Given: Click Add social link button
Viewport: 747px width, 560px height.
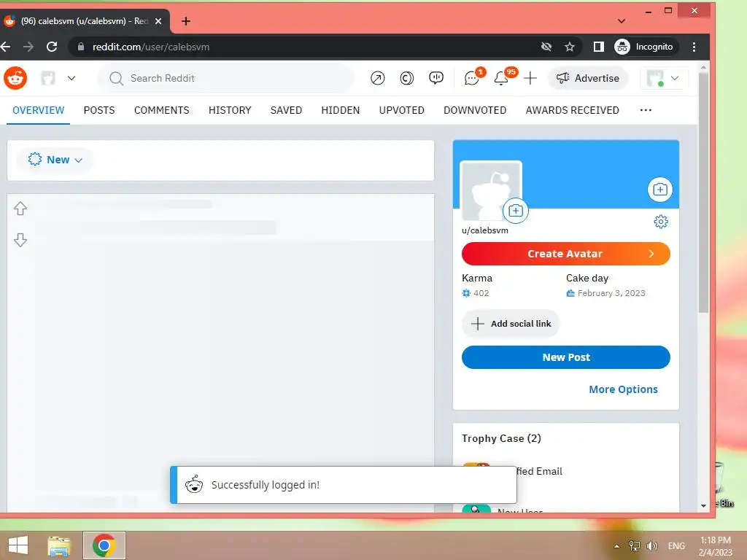Looking at the screenshot, I should (x=510, y=324).
